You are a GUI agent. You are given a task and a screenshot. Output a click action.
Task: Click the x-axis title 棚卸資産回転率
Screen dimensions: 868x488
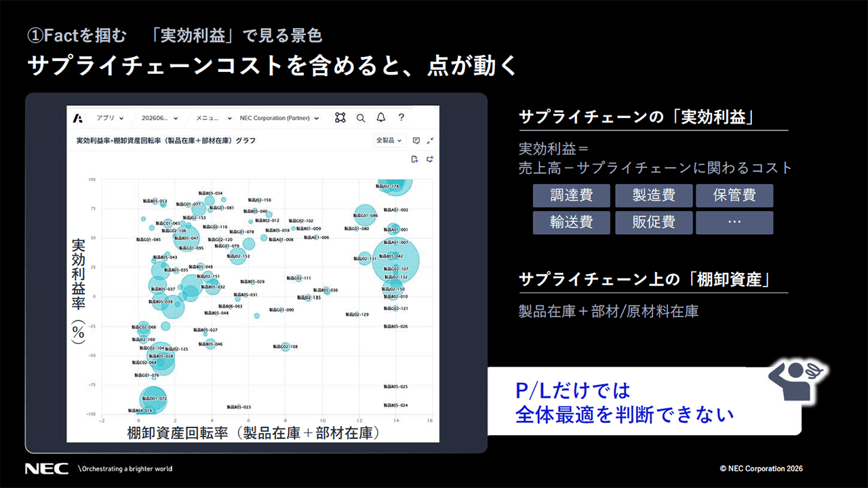tap(252, 433)
